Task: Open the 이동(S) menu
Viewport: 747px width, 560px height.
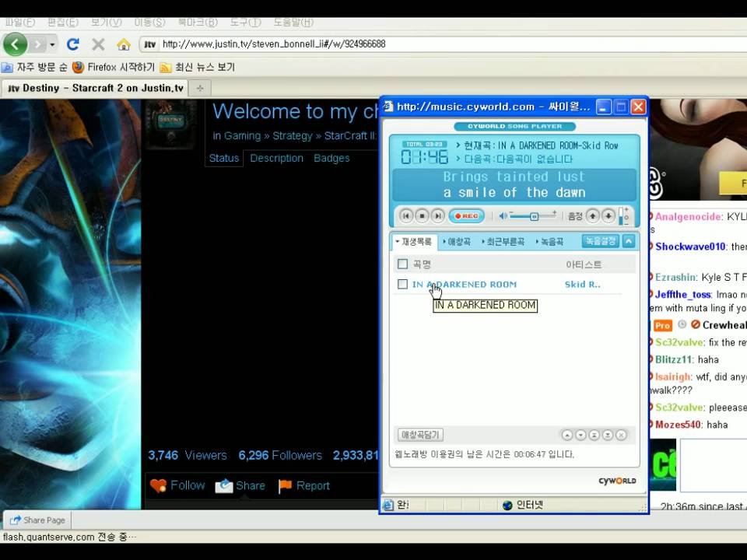Action: (x=149, y=23)
